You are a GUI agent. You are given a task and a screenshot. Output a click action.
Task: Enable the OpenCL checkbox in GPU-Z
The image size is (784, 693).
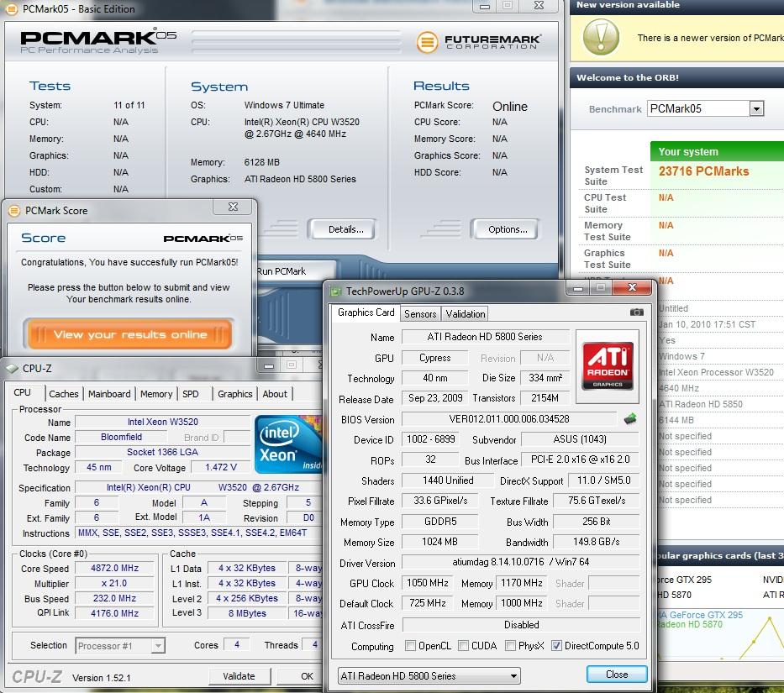[x=411, y=645]
